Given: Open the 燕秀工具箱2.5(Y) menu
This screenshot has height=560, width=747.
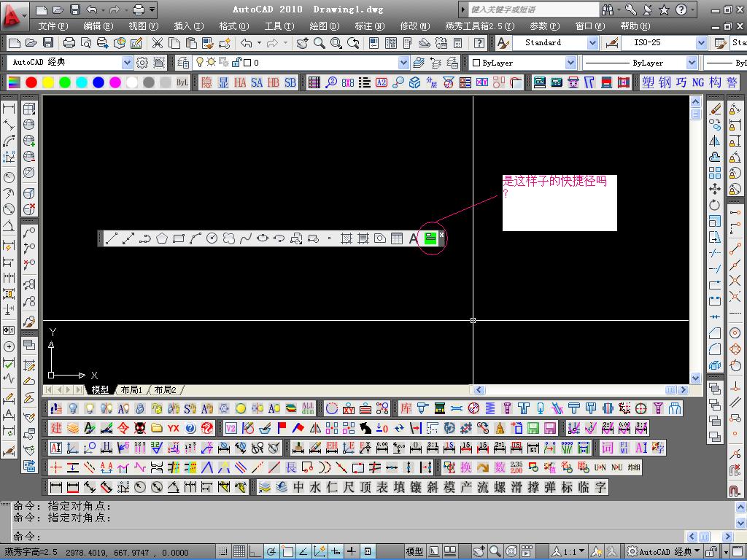Looking at the screenshot, I should point(480,26).
